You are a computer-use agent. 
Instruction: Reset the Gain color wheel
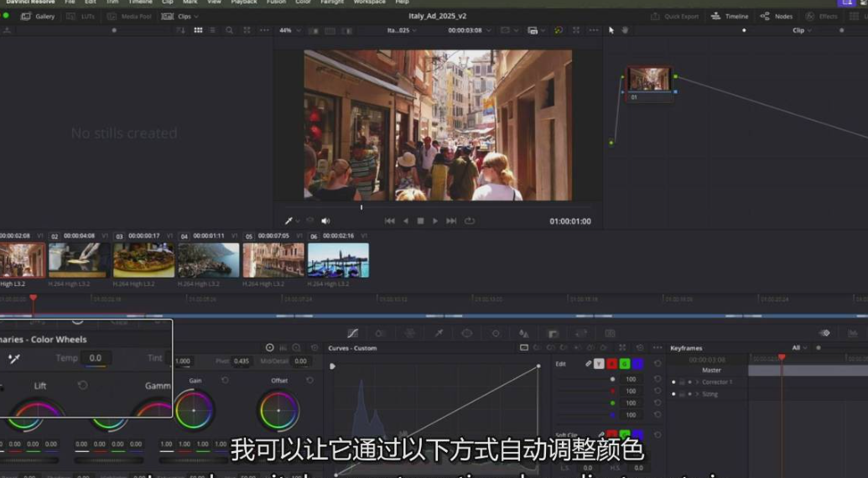click(225, 381)
